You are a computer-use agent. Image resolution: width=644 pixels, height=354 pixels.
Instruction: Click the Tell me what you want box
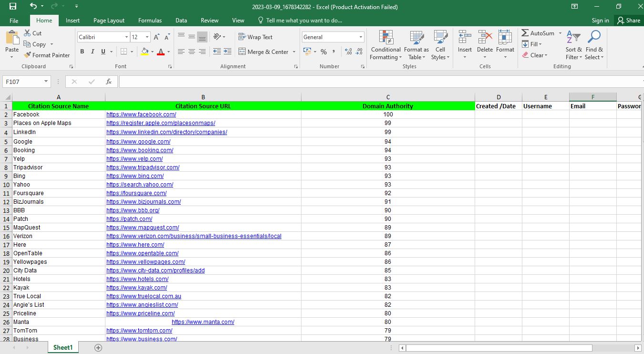(x=300, y=21)
